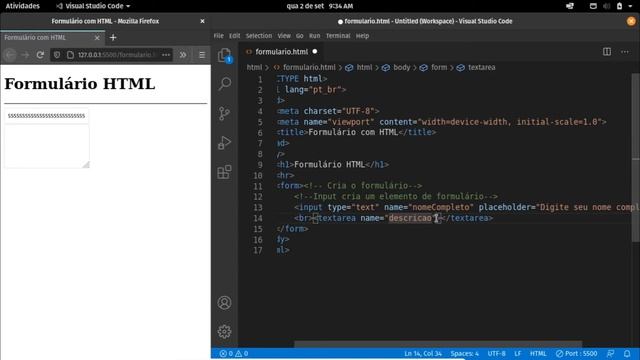The height and width of the screenshot is (360, 640).
Task: Split the editor to the right
Action: tap(607, 51)
